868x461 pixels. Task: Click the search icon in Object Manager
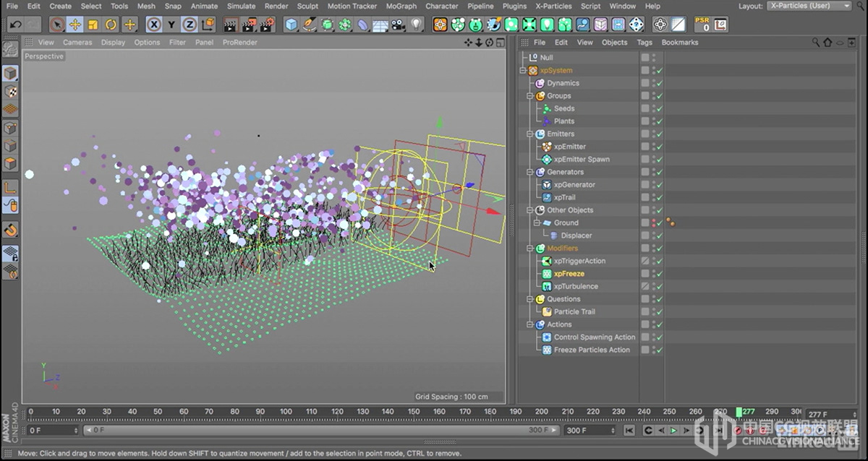pos(817,43)
